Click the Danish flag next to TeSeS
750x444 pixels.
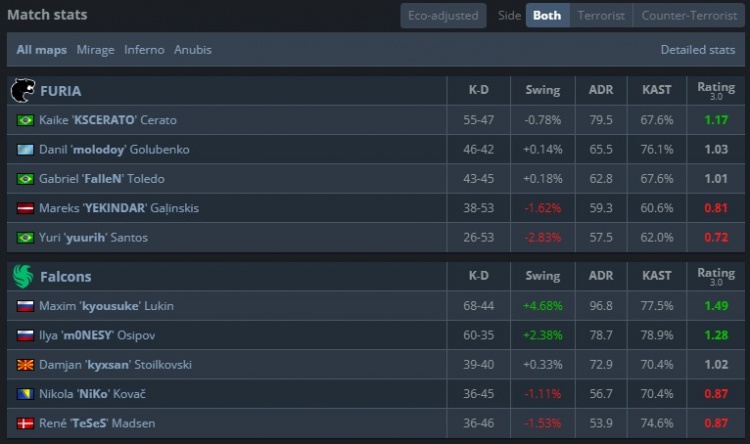tap(25, 423)
